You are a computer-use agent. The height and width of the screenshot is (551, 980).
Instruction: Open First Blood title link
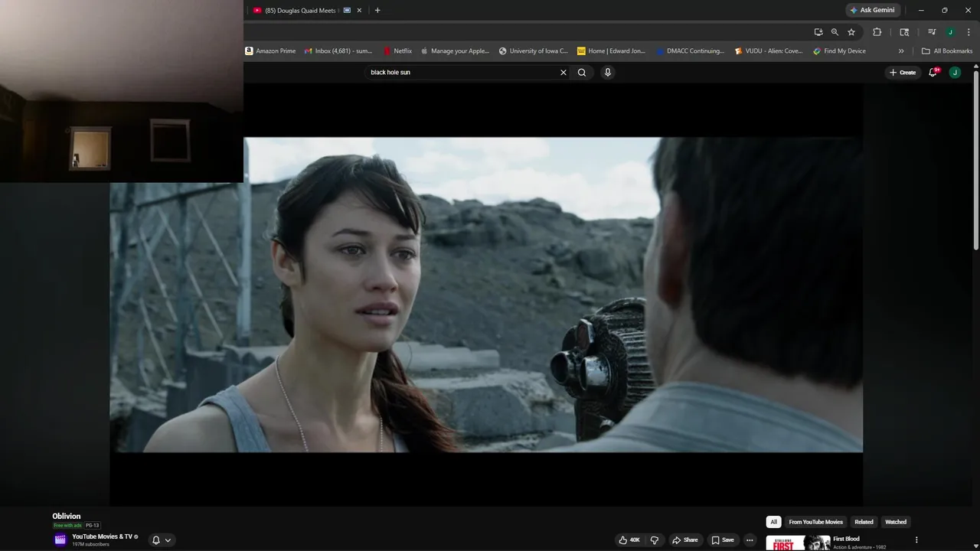pyautogui.click(x=846, y=539)
